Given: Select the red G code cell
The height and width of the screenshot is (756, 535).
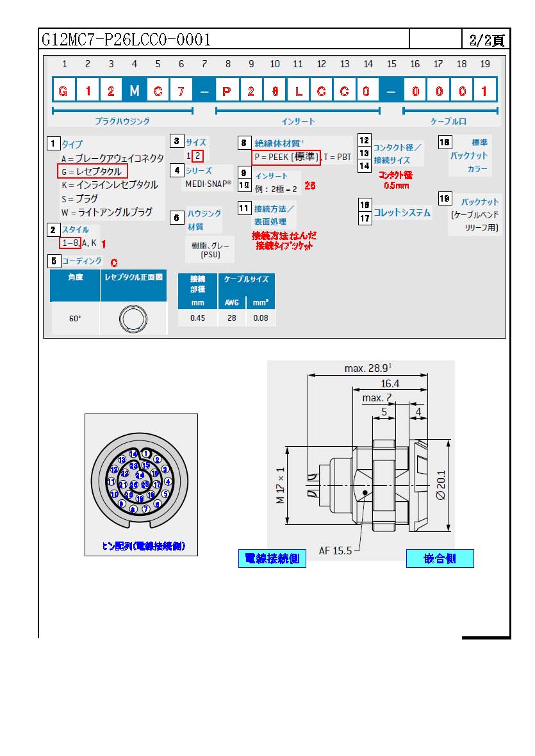Looking at the screenshot, I should point(63,91).
